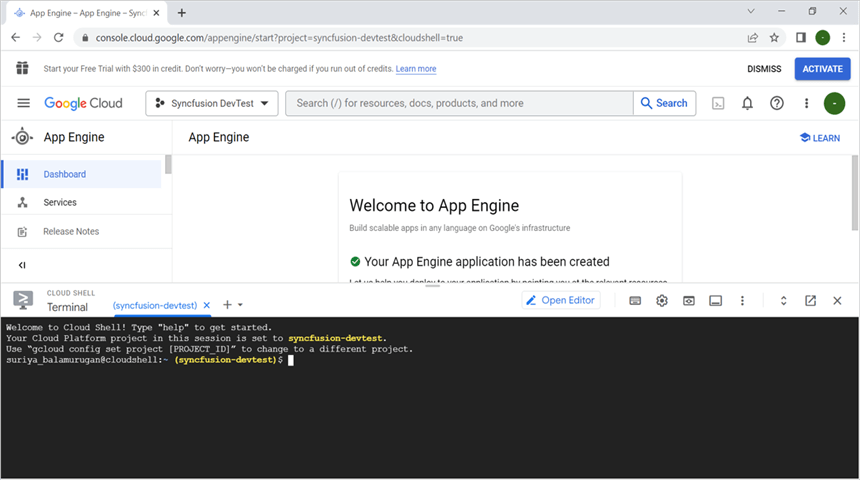
Task: Open the top bar three-dot settings menu
Action: (x=806, y=103)
